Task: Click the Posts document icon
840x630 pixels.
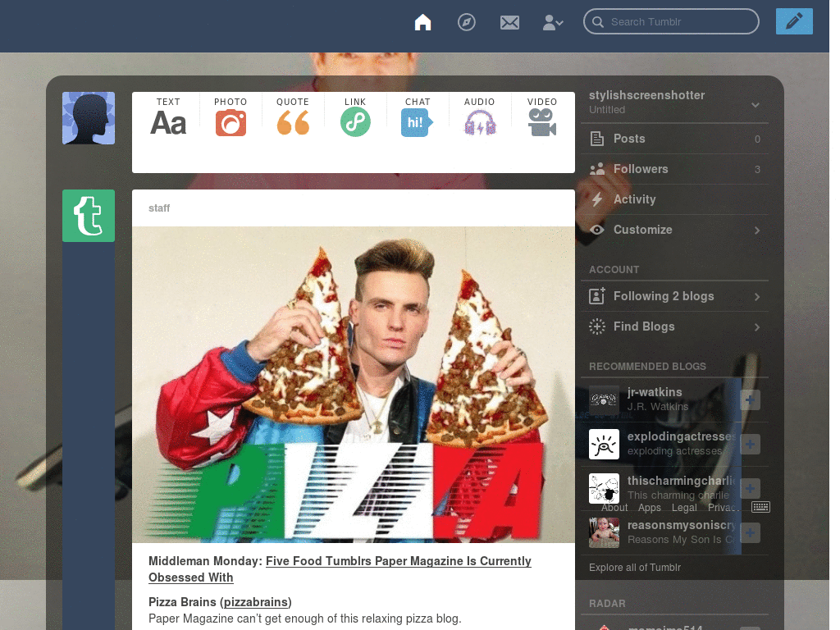Action: tap(597, 139)
